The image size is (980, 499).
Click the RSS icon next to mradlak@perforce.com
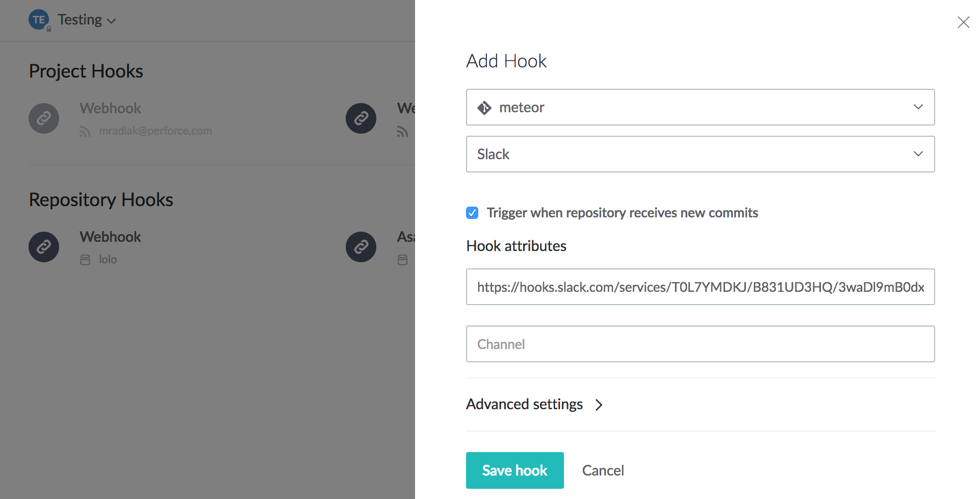point(85,132)
